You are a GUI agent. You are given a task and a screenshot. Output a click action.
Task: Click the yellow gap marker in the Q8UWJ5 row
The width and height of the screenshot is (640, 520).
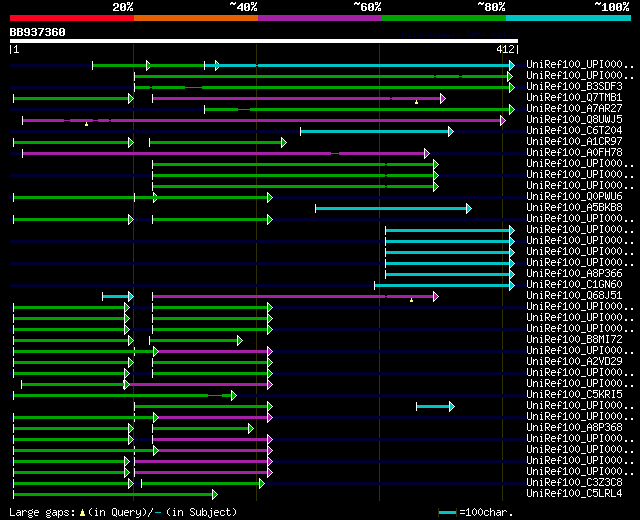[x=87, y=124]
